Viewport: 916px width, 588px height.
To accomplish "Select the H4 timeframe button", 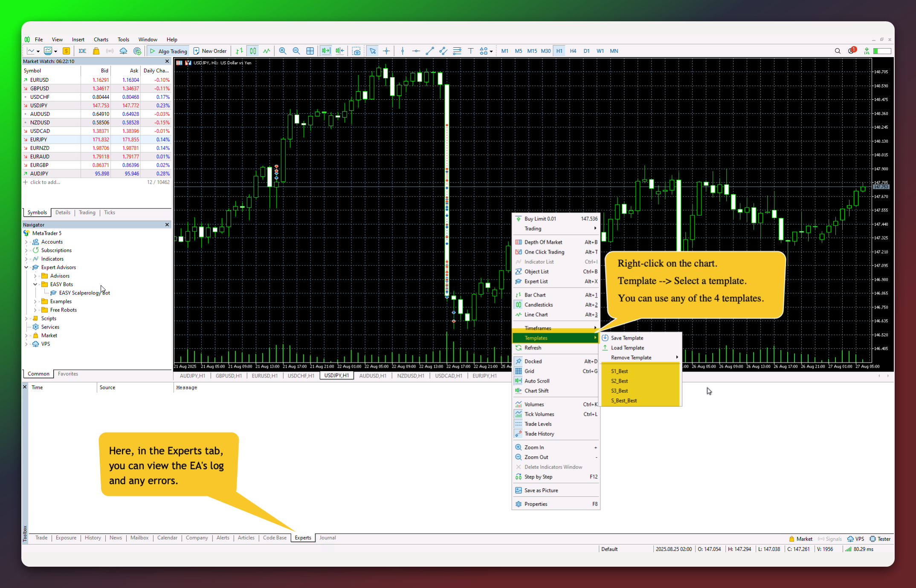I will 573,51.
